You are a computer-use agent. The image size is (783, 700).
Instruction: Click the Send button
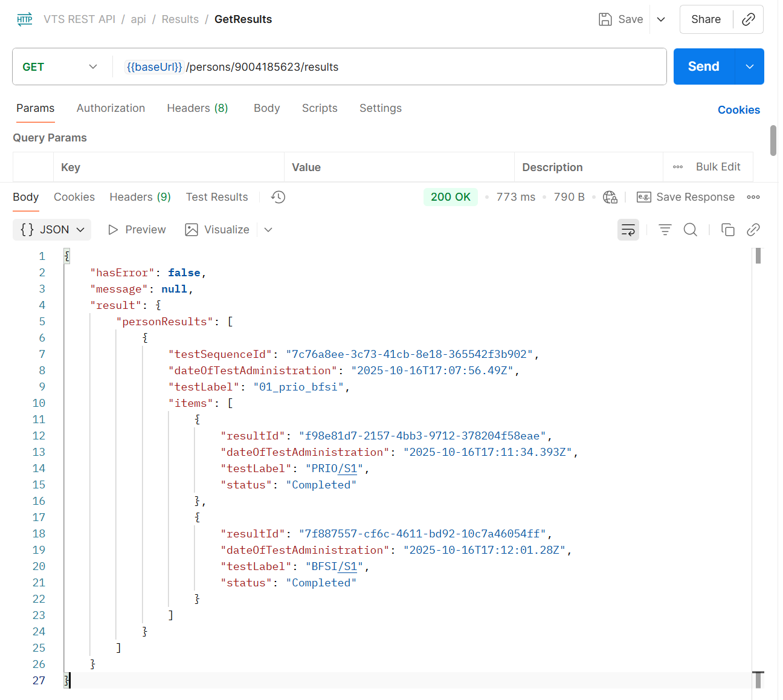[x=703, y=66]
